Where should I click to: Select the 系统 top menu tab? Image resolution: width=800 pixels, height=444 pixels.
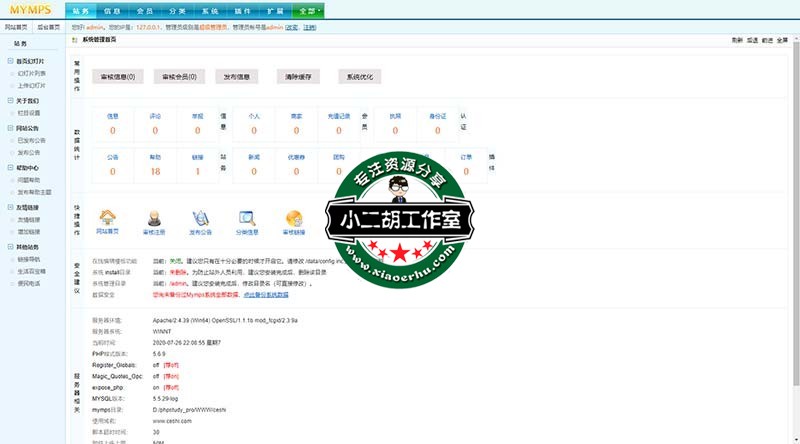[210, 10]
